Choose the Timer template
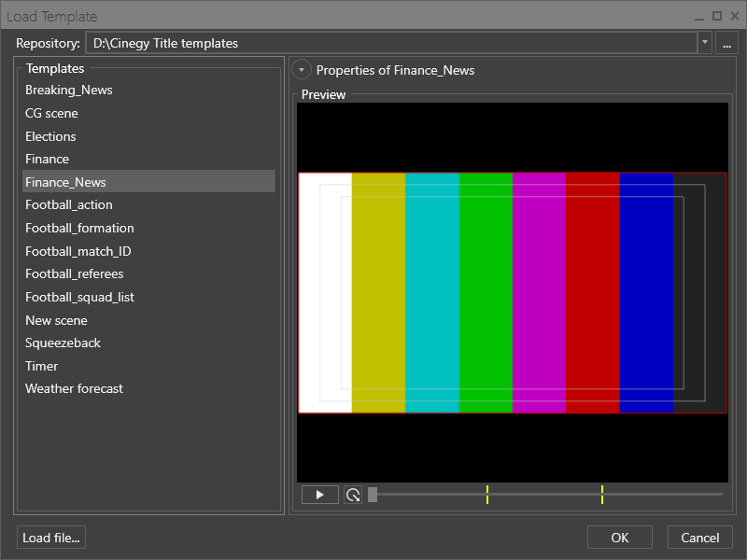747x560 pixels. (41, 366)
